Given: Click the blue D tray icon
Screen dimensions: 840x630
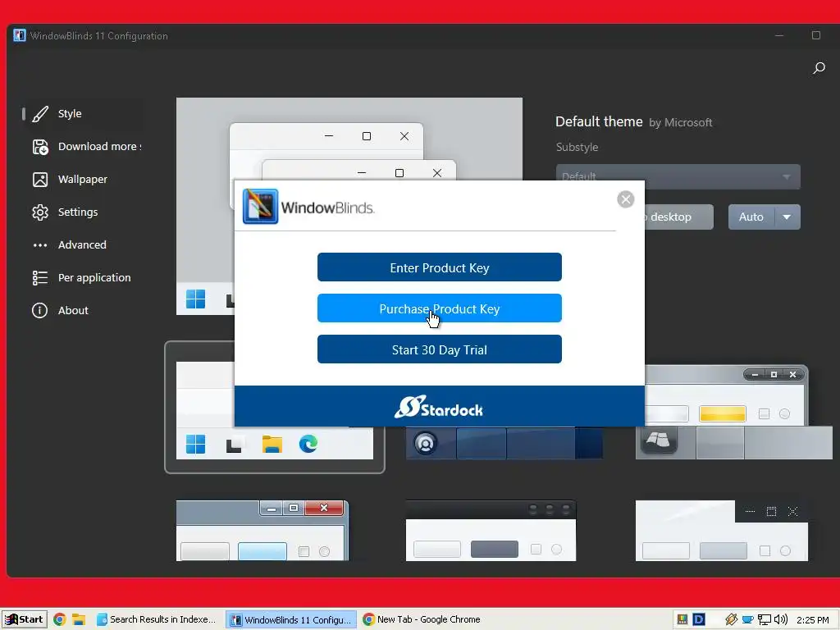Looking at the screenshot, I should tap(699, 619).
